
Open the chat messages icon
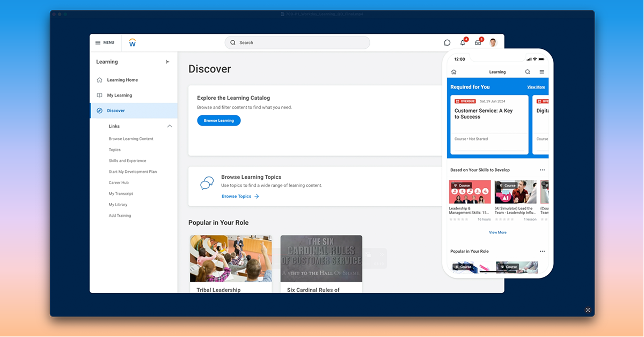(x=447, y=42)
